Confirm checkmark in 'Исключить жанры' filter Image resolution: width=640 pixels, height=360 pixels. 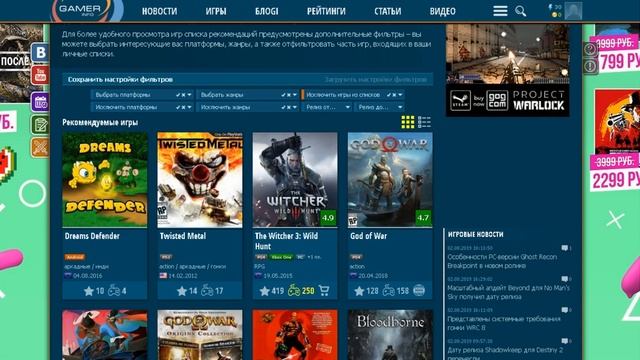[x=283, y=107]
